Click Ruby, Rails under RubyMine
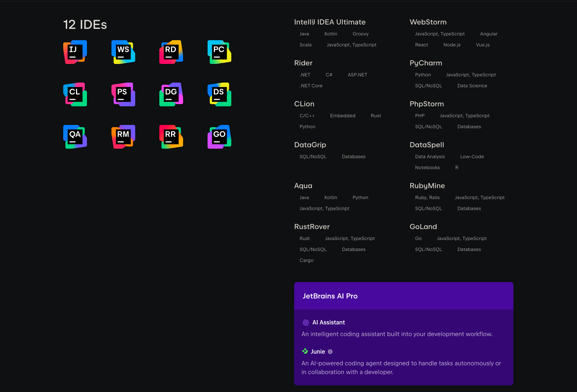Screen dimensions: 577x392 427,198
